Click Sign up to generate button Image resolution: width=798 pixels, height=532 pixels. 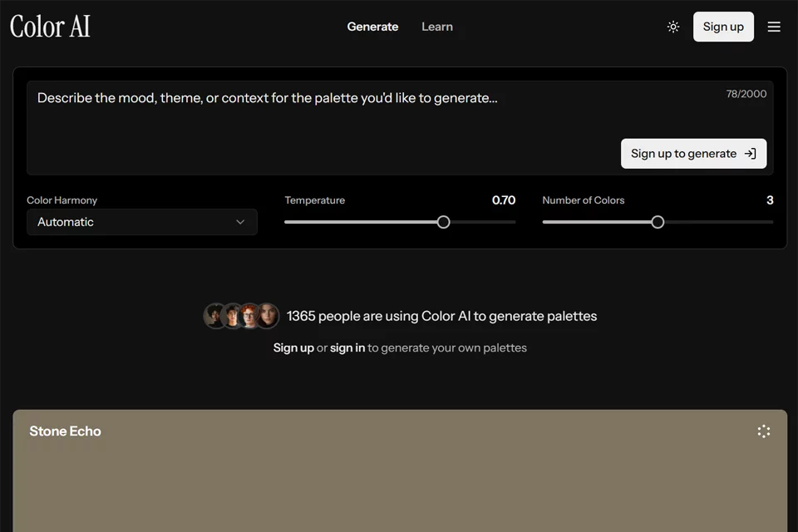pyautogui.click(x=693, y=153)
